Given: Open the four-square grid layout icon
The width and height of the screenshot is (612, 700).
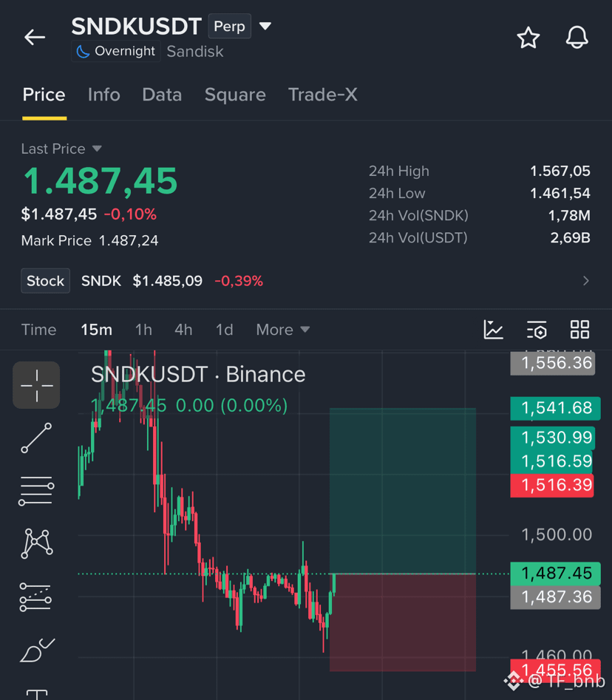Looking at the screenshot, I should coord(580,330).
